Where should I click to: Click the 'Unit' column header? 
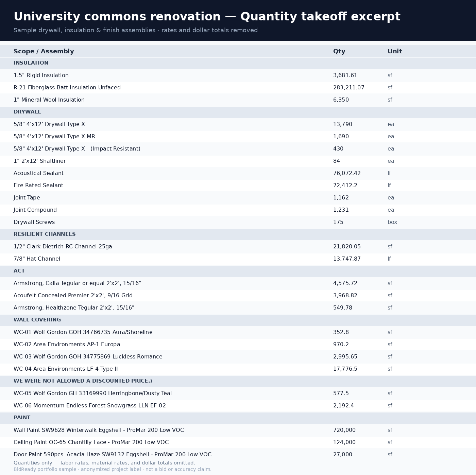click(x=395, y=51)
